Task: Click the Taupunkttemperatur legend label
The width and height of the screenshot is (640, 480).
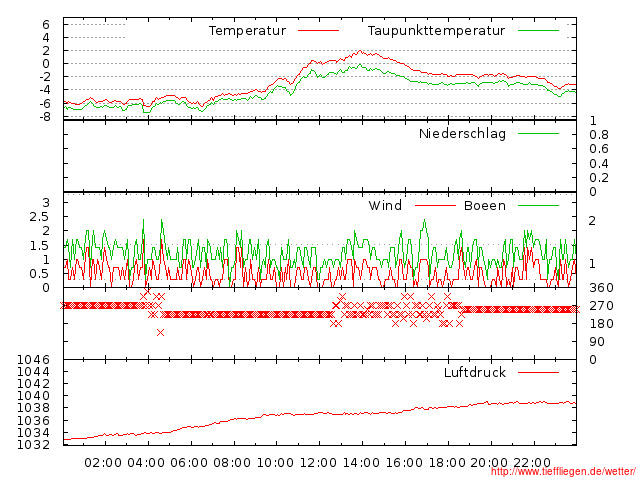Action: [x=436, y=31]
